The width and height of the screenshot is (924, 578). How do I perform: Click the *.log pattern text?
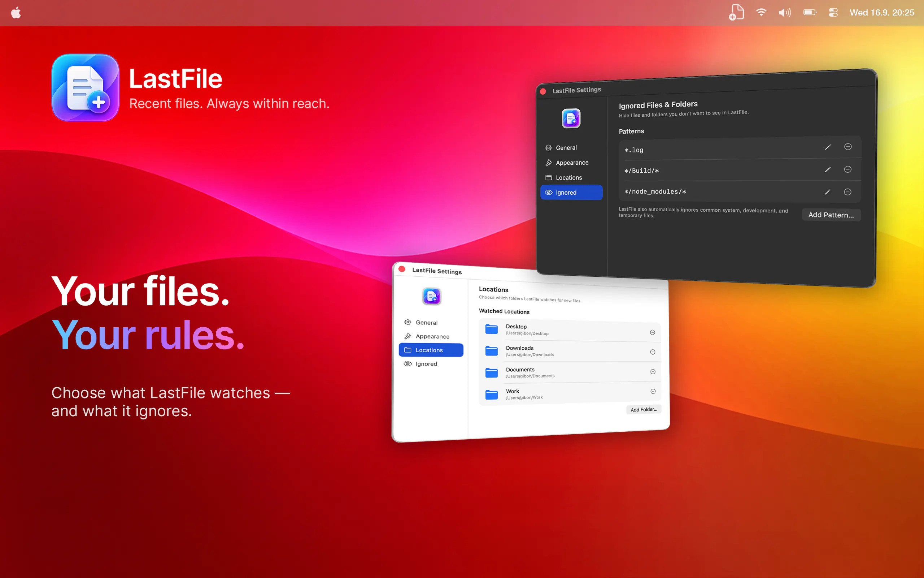633,150
